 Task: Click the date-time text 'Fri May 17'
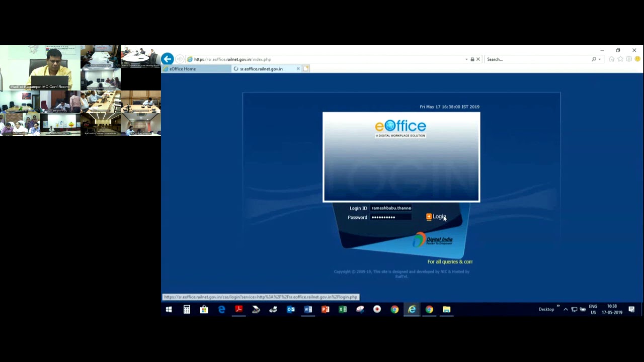tap(449, 107)
